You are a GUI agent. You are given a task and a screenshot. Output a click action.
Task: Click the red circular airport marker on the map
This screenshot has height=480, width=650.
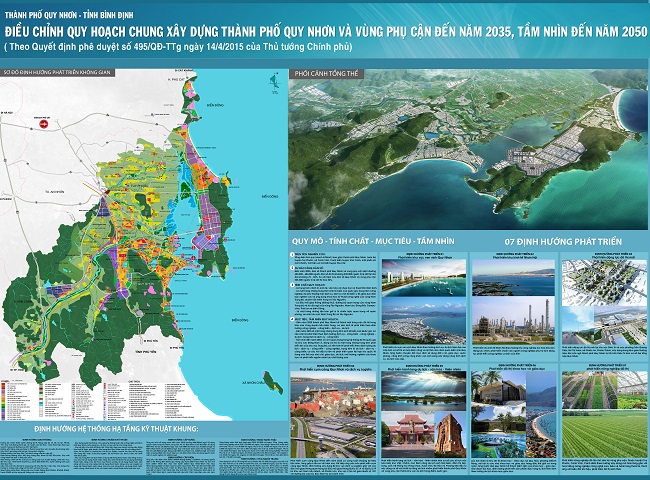tap(43, 123)
